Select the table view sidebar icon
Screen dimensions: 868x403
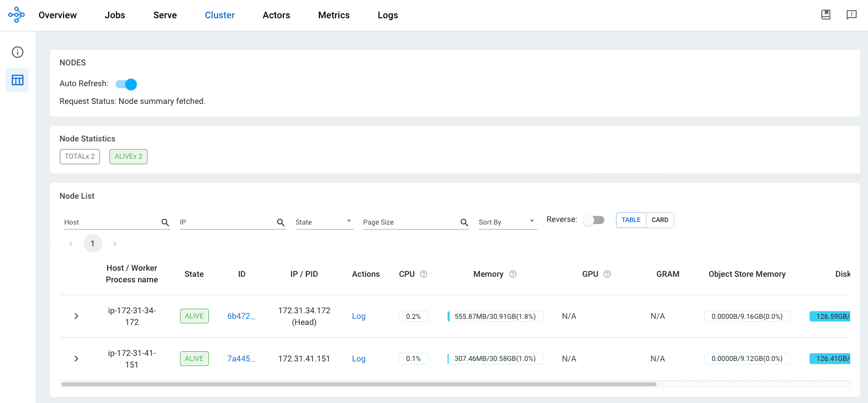click(x=18, y=80)
